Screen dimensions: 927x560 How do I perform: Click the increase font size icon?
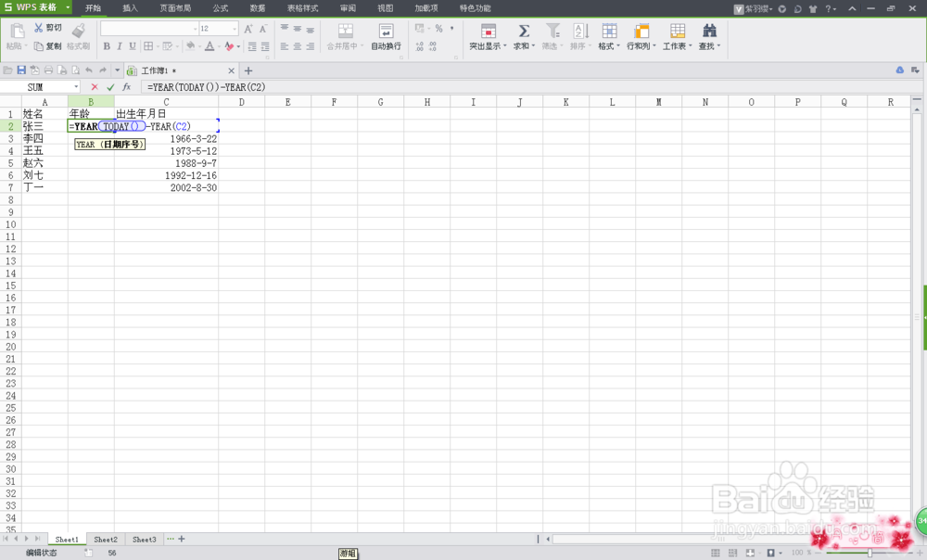(248, 29)
